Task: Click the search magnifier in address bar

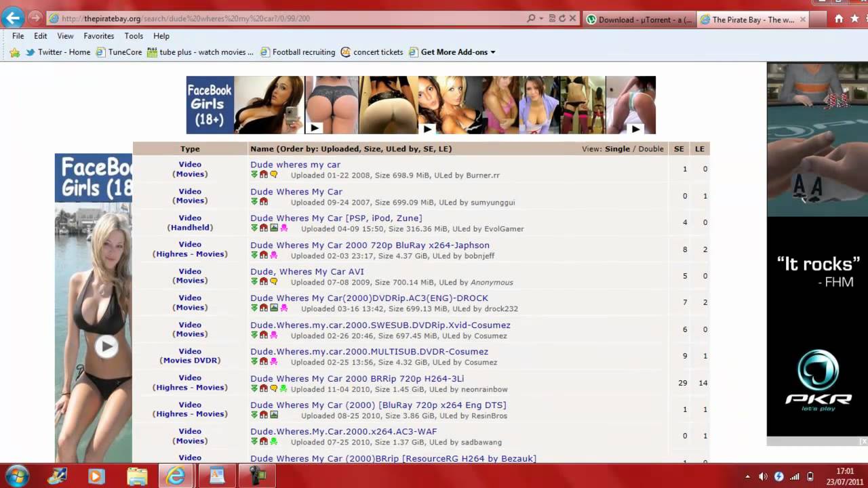Action: [x=531, y=18]
